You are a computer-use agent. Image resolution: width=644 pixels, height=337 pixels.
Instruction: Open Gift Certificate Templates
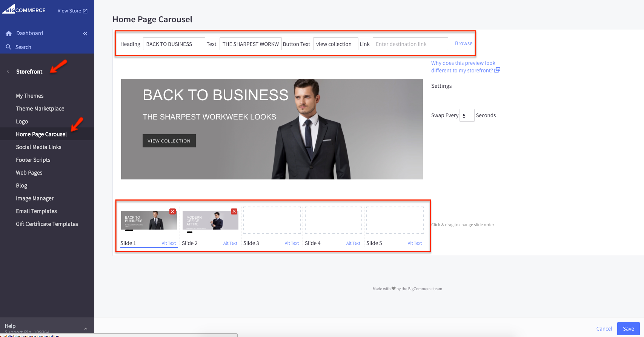pyautogui.click(x=47, y=224)
